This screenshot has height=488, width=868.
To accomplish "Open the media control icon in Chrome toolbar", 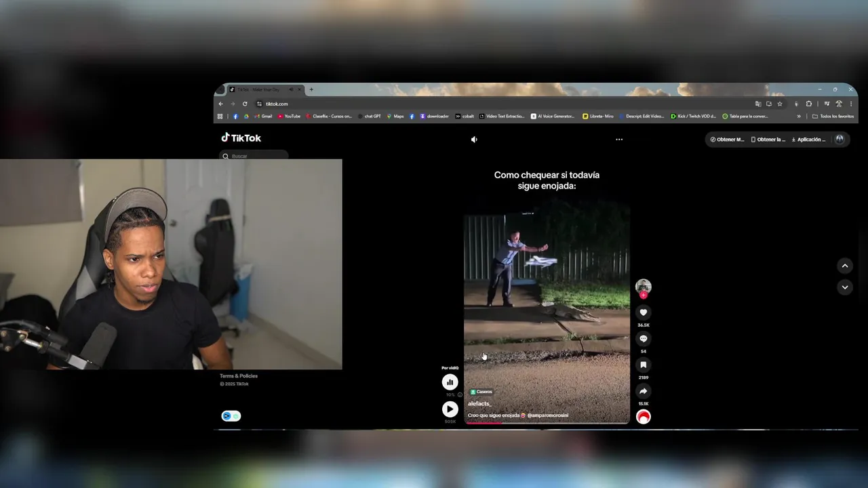I will coord(827,104).
